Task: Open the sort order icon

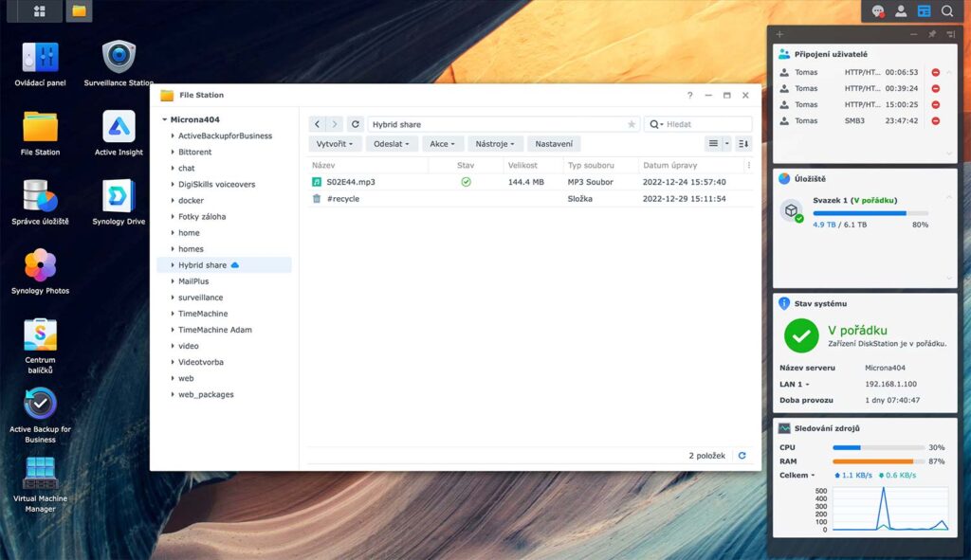Action: 743,144
